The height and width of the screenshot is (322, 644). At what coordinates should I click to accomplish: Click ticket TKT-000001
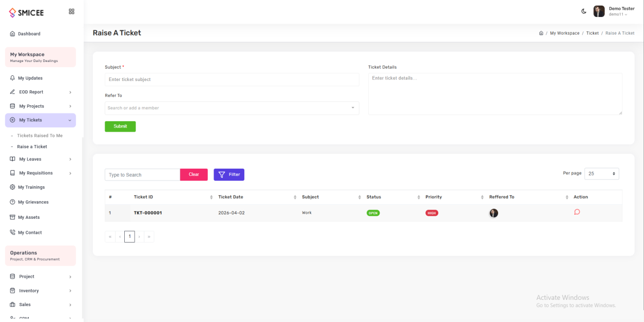point(148,213)
